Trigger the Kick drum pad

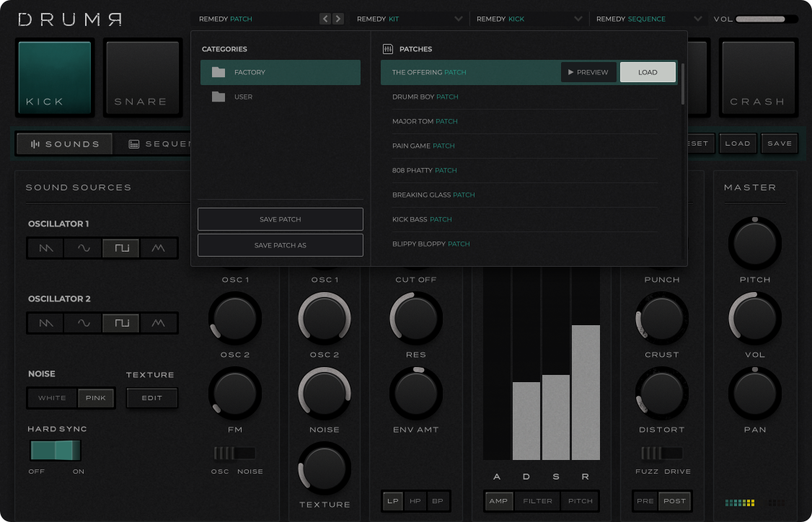point(55,77)
